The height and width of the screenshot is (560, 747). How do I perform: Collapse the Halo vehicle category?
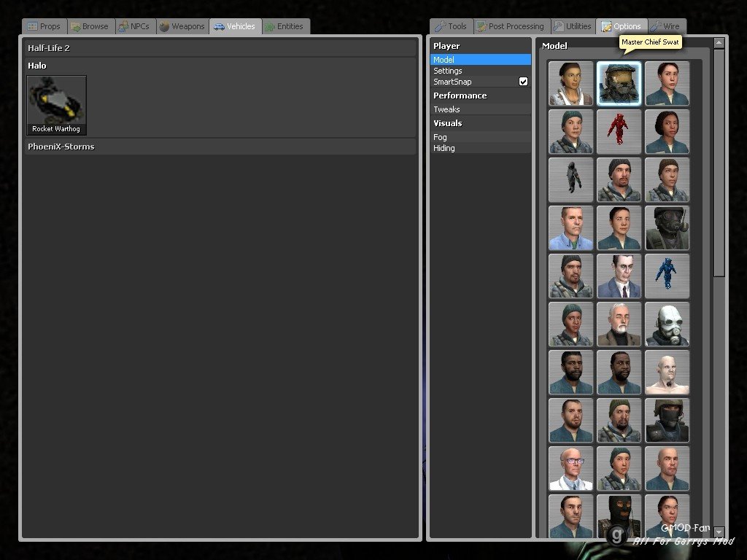click(220, 66)
